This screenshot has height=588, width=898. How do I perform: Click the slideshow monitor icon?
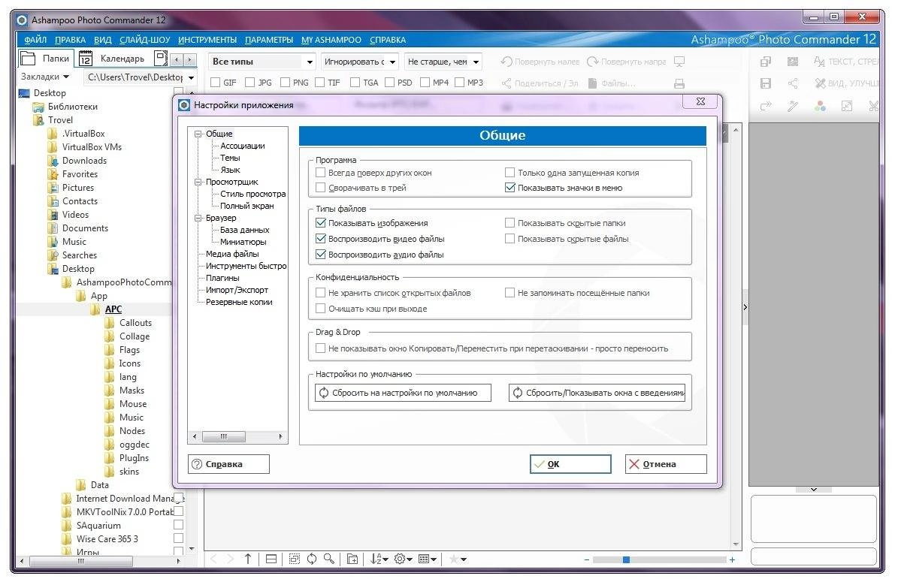pyautogui.click(x=679, y=62)
